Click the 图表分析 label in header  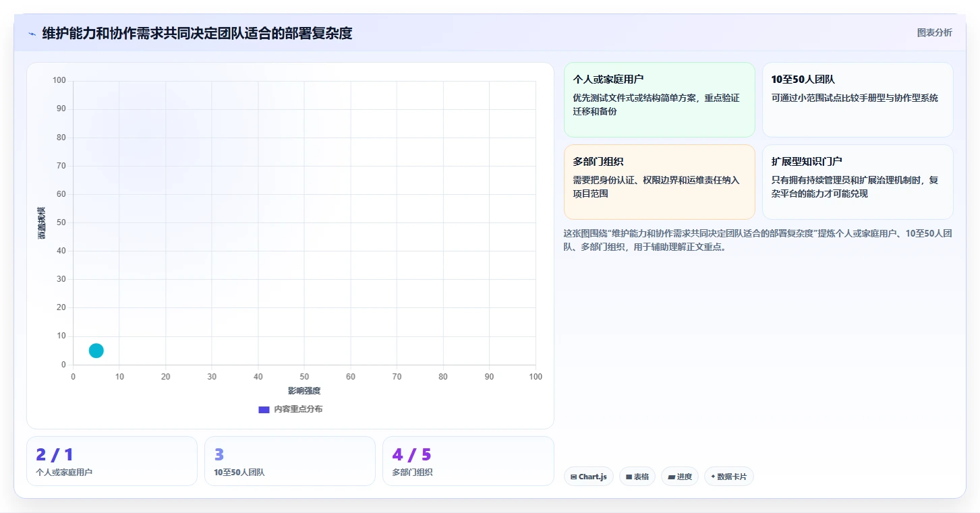click(934, 32)
